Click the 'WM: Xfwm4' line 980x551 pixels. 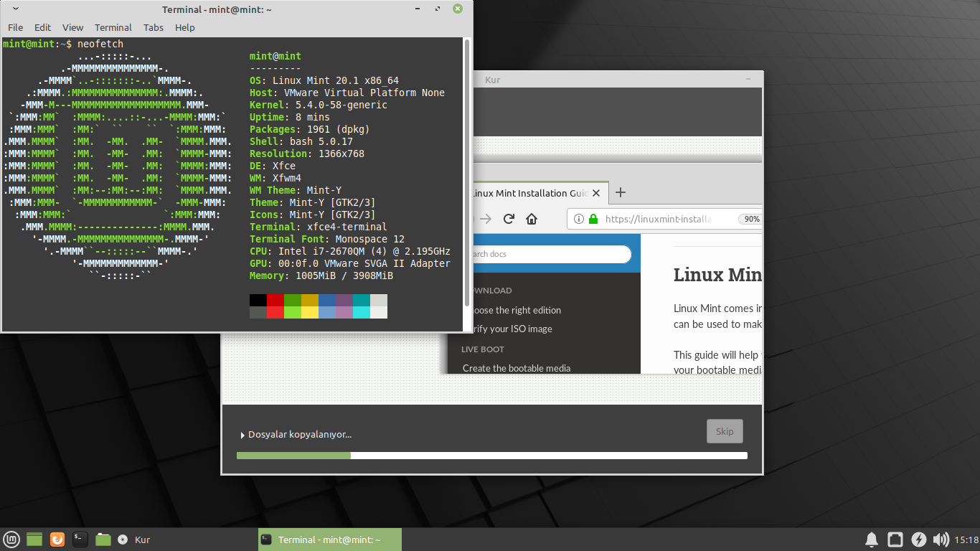click(275, 178)
